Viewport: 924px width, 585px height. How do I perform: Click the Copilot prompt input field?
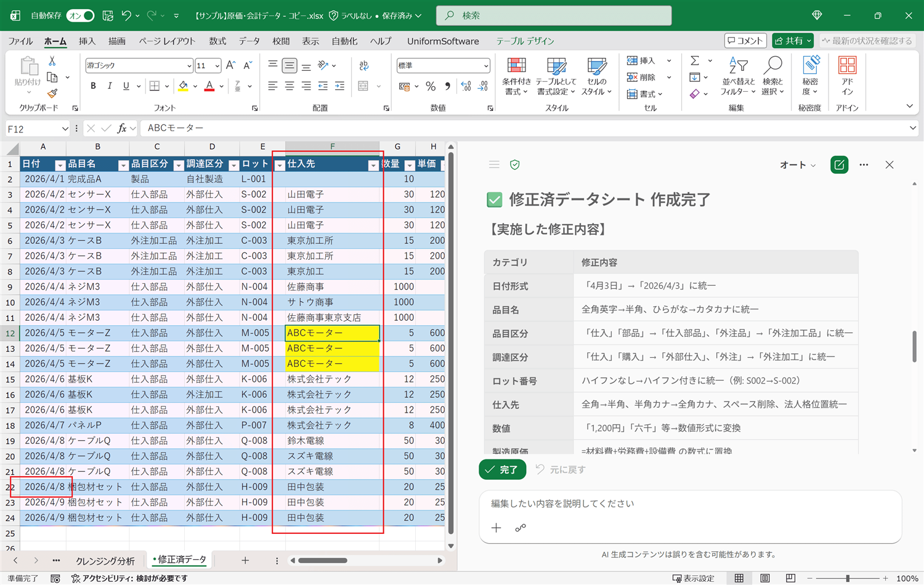(x=690, y=504)
